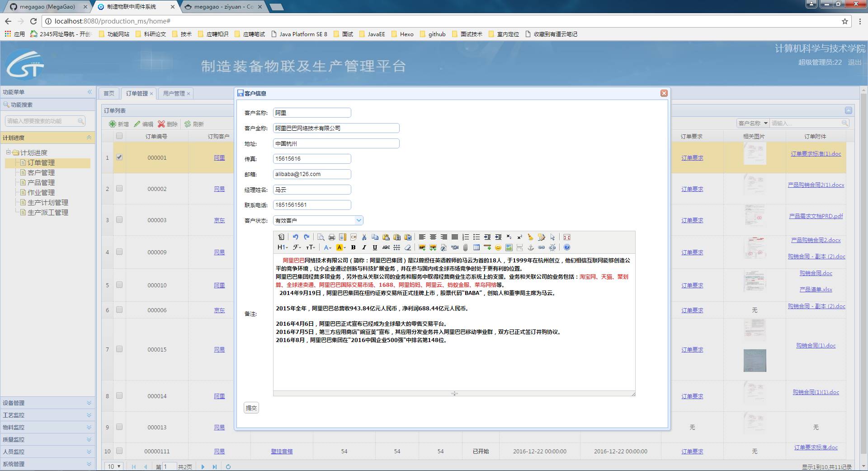Insert a numbered list
The width and height of the screenshot is (868, 471).
pyautogui.click(x=466, y=237)
